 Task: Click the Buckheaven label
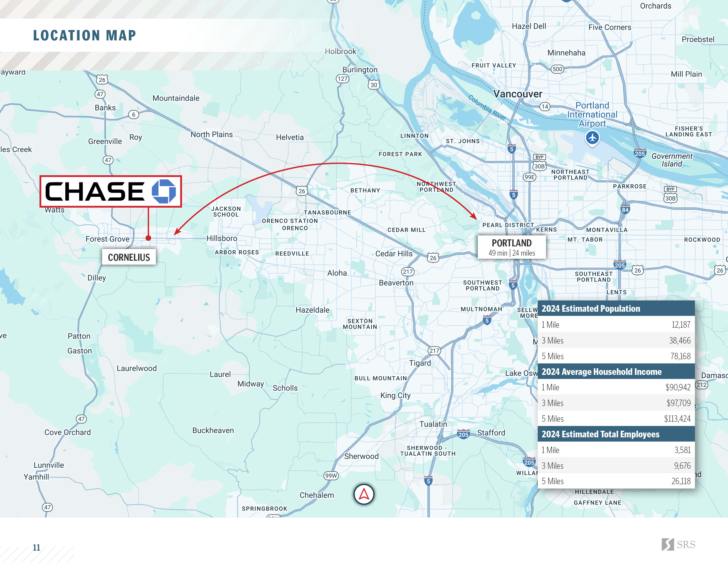(x=213, y=431)
